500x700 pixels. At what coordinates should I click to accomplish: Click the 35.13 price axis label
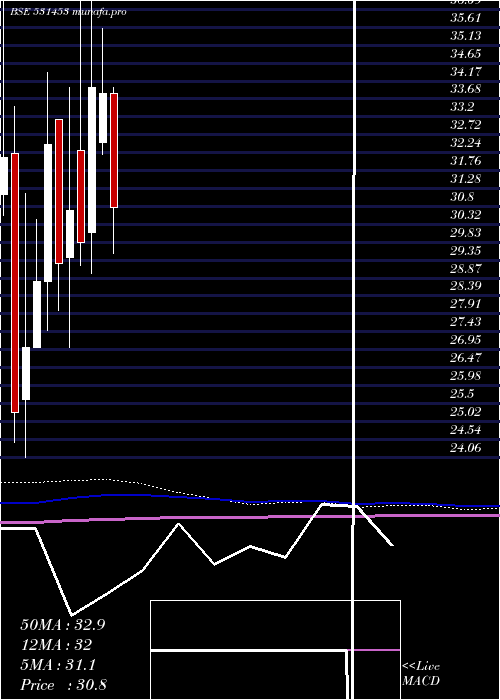(466, 36)
